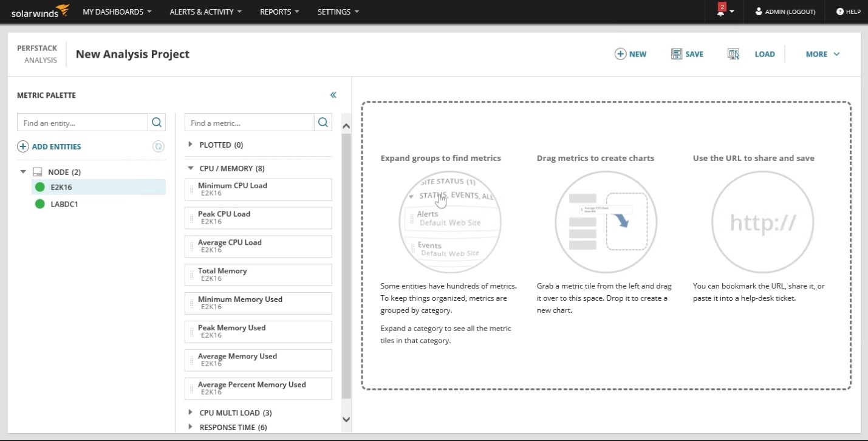Click the Load project icon
Viewport: 868px width, 441px height.
(733, 54)
